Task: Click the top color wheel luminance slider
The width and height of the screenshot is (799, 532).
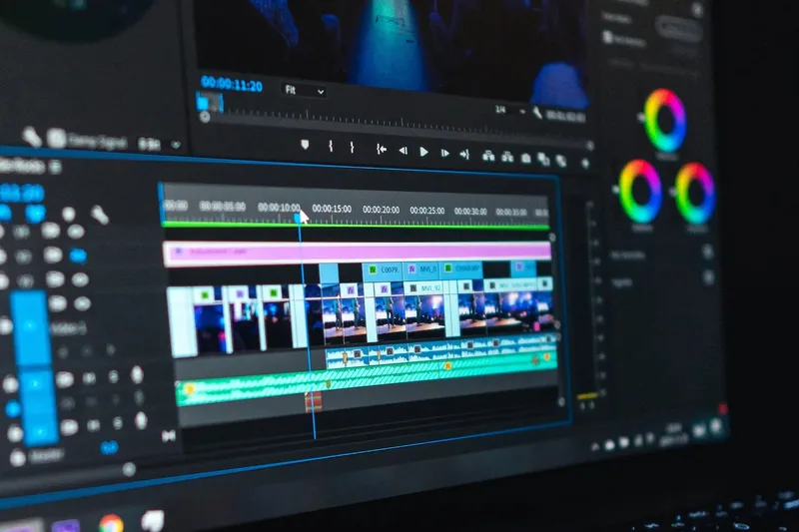Action: click(x=639, y=118)
